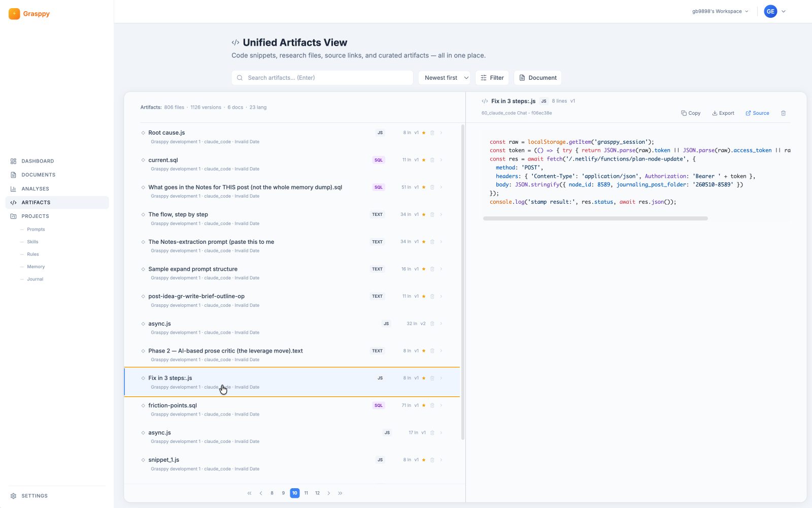This screenshot has height=508, width=812.
Task: Jump to the last page of artifacts
Action: (340, 493)
